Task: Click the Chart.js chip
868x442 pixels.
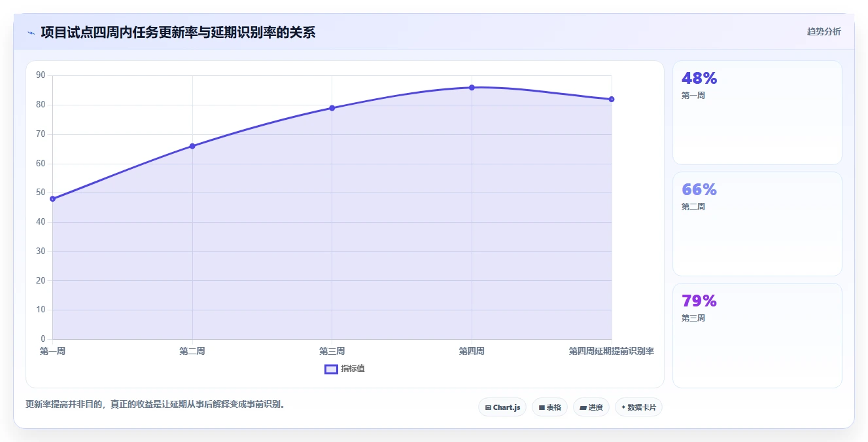Action: (x=502, y=407)
